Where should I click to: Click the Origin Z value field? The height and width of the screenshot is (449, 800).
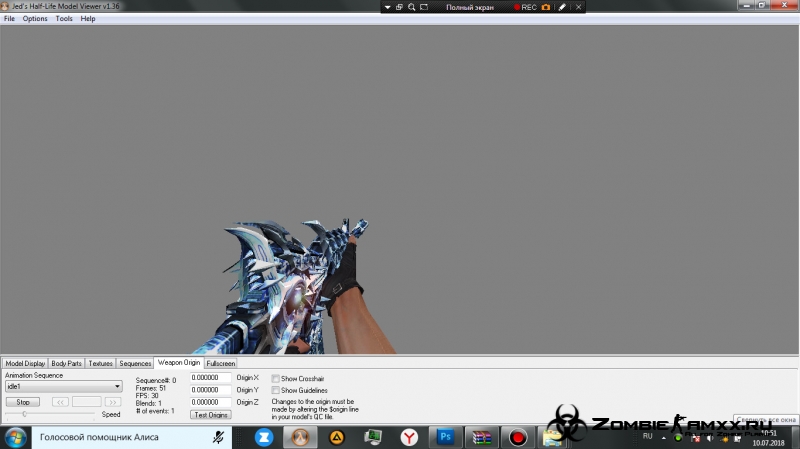[210, 402]
